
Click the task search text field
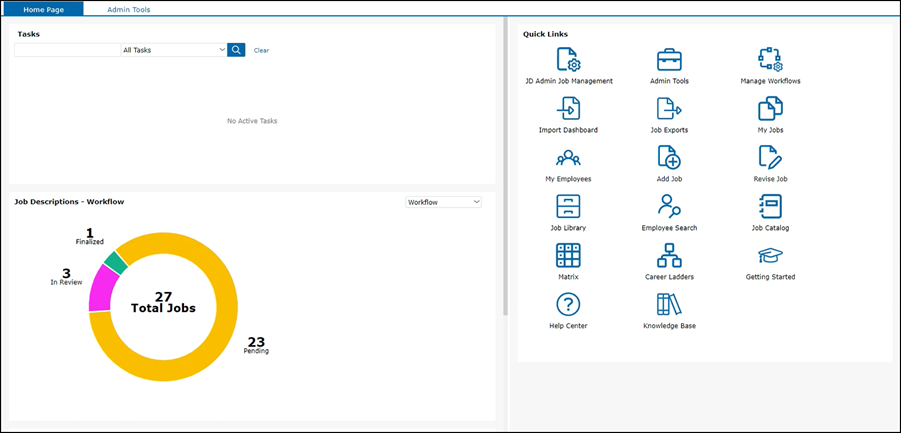[67, 49]
